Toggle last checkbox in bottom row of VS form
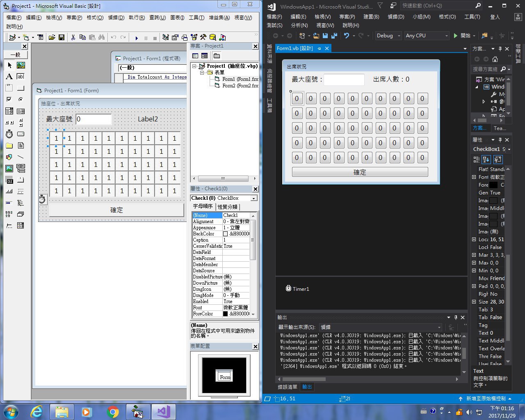Image resolution: width=525 pixels, height=420 pixels. point(422,157)
